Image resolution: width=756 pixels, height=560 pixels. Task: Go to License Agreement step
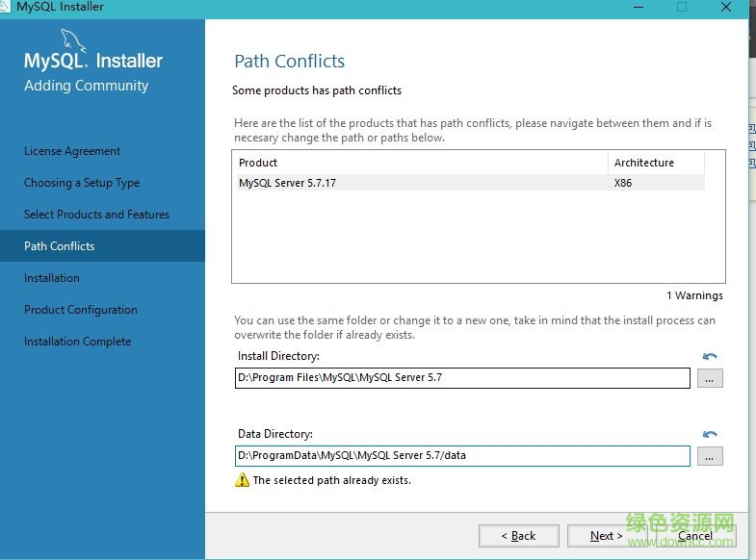(x=72, y=151)
